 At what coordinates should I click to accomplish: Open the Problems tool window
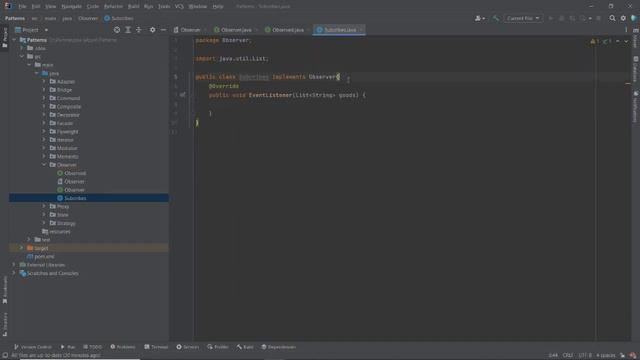pyautogui.click(x=123, y=347)
